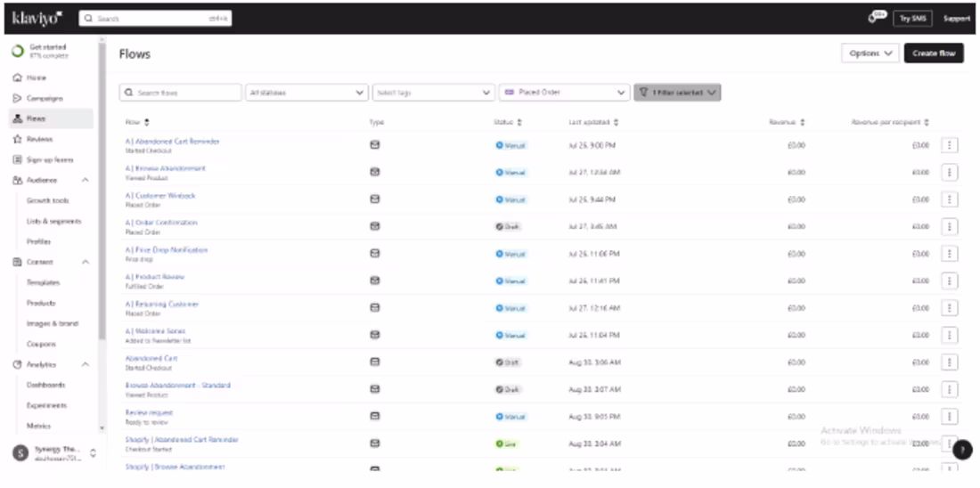The height and width of the screenshot is (488, 980).
Task: Open more actions for A | Returning Customer
Action: [x=950, y=308]
